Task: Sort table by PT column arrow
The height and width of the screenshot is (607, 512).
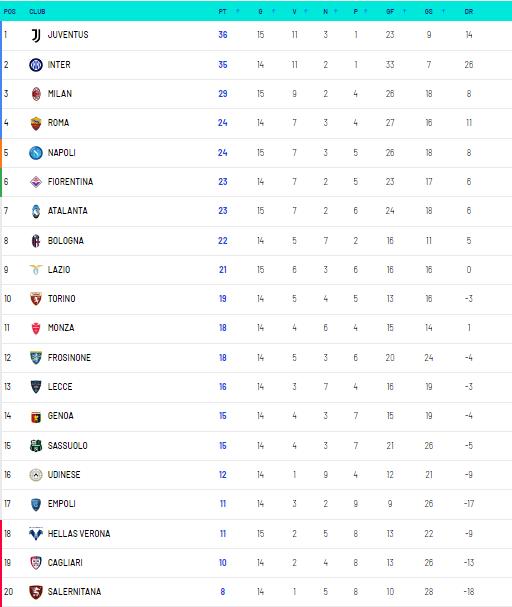Action: tap(238, 11)
